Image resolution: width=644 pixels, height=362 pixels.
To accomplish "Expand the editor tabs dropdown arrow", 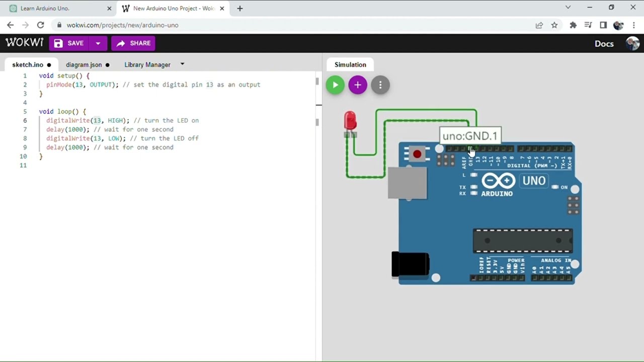I will point(182,64).
